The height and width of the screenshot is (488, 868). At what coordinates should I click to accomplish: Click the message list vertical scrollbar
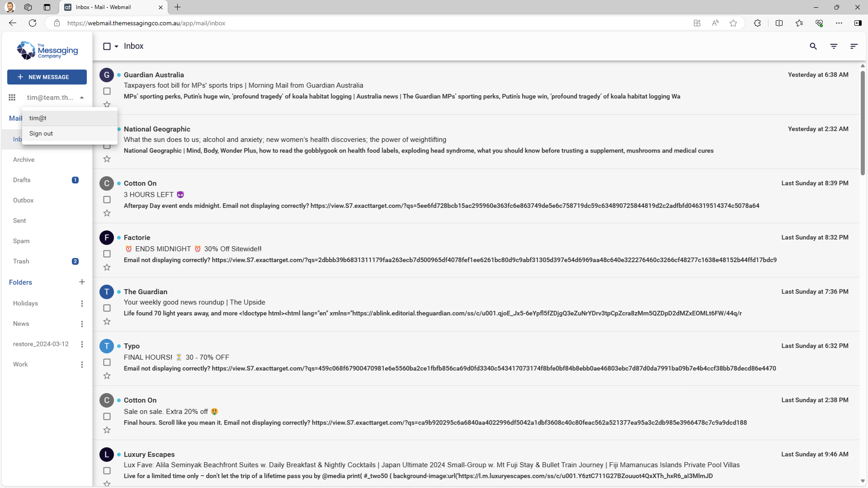click(x=863, y=123)
